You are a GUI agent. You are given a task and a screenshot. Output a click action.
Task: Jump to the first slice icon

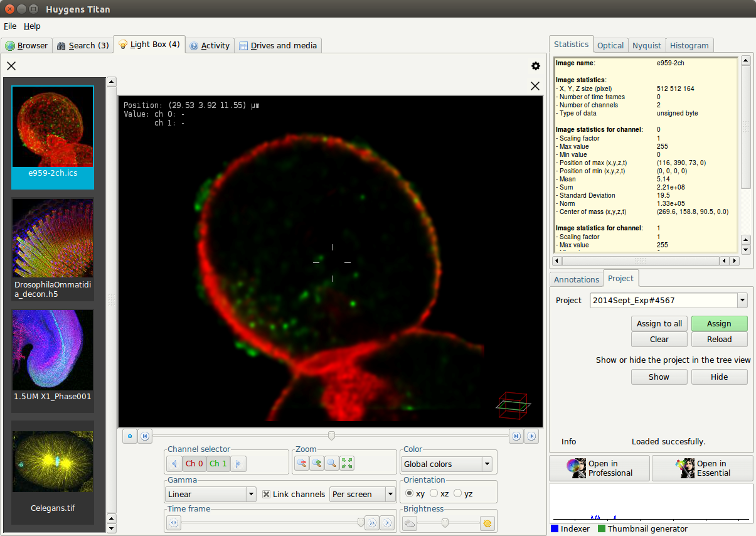tap(145, 436)
